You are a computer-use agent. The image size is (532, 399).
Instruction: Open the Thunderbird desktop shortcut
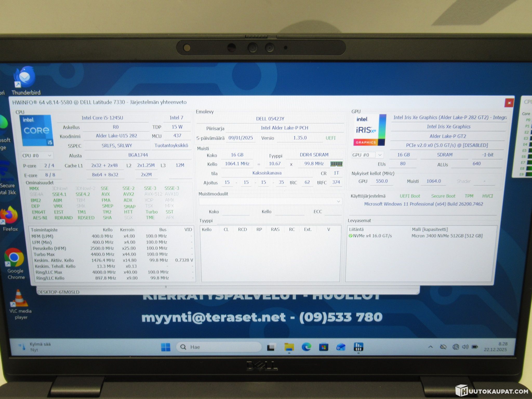coord(25,81)
